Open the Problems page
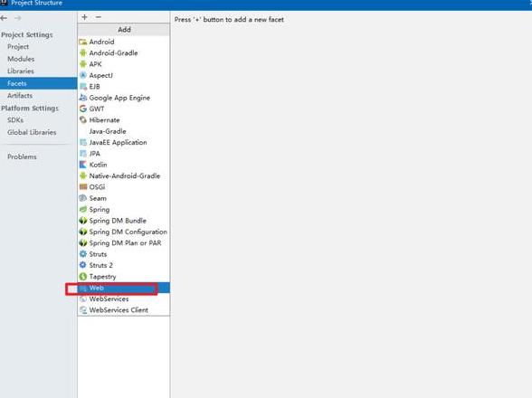The height and width of the screenshot is (398, 532). coord(22,156)
